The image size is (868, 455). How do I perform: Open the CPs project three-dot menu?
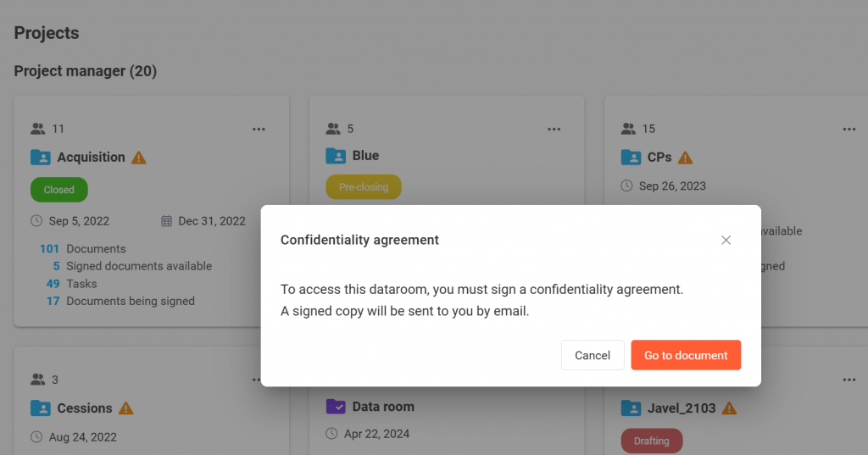pyautogui.click(x=849, y=130)
